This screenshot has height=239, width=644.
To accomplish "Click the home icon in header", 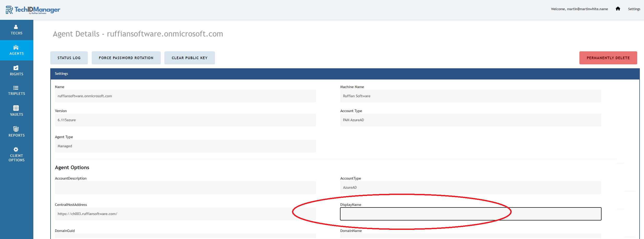I will click(618, 9).
